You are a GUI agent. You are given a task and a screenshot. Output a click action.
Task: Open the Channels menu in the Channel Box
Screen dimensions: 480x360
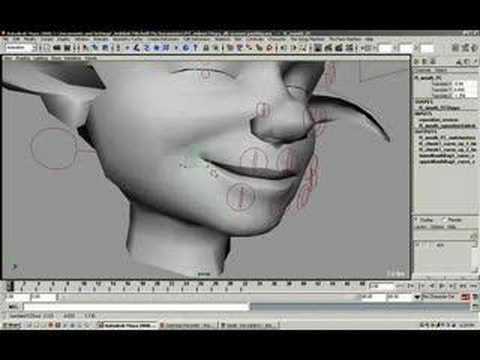424,70
